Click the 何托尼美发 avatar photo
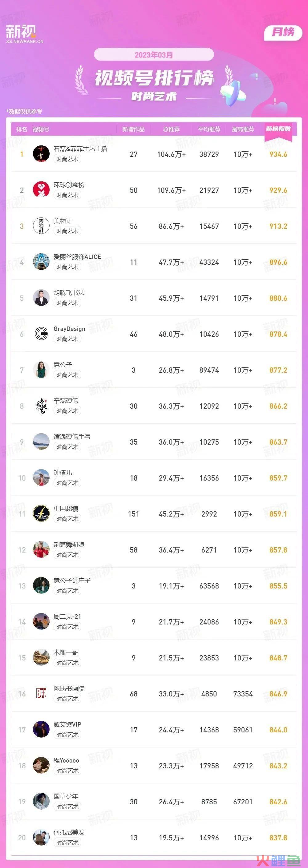The height and width of the screenshot is (868, 308). [41, 837]
